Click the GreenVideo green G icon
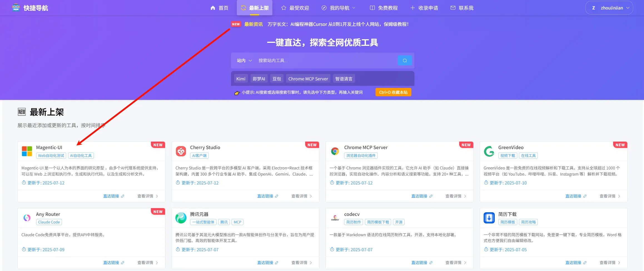Image resolution: width=644 pixels, height=271 pixels. (489, 151)
